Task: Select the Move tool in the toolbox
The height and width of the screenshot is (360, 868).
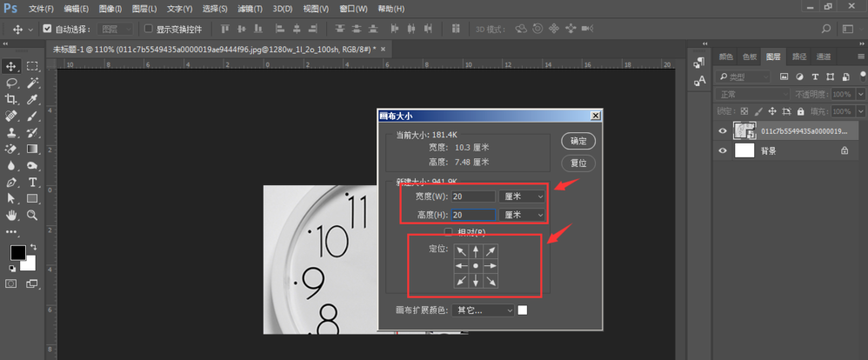Action: [x=10, y=66]
